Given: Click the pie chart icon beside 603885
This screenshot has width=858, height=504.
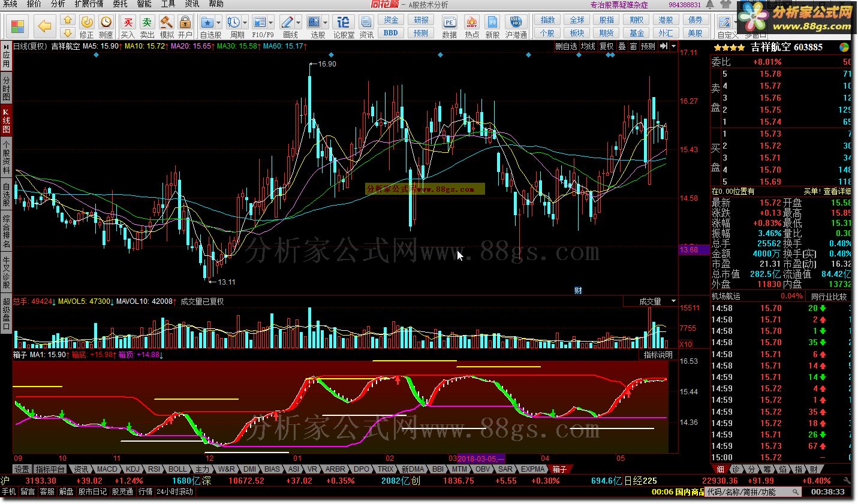Looking at the screenshot, I should 844,47.
